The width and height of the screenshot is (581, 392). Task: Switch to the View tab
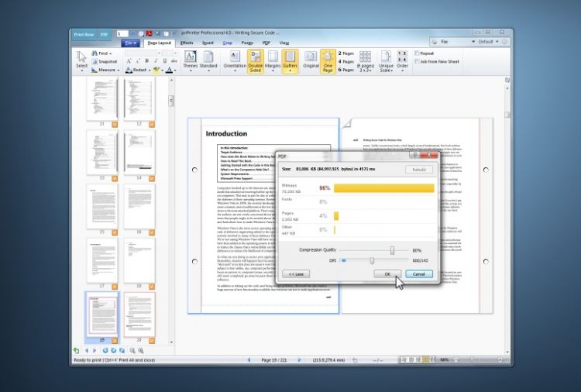[284, 43]
